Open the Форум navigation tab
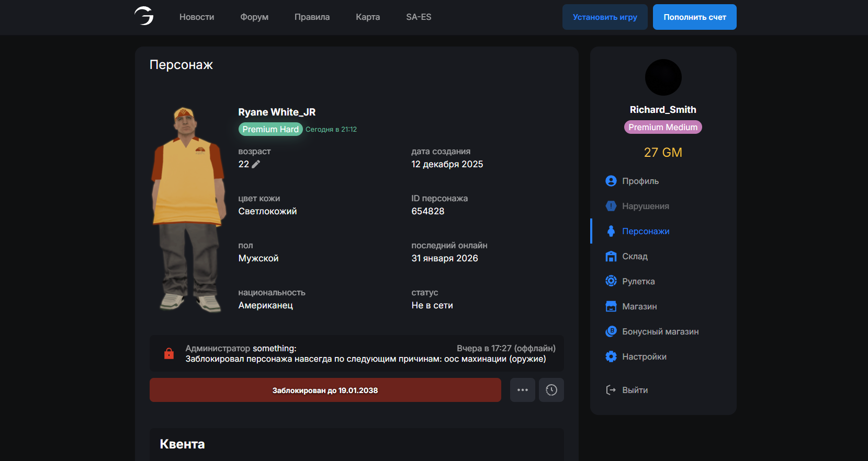This screenshot has width=868, height=461. click(254, 17)
